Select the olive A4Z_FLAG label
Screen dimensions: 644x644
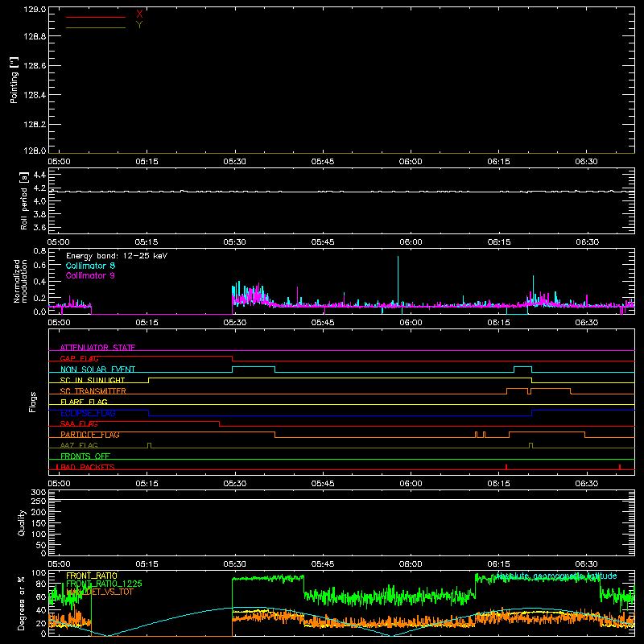pos(79,445)
